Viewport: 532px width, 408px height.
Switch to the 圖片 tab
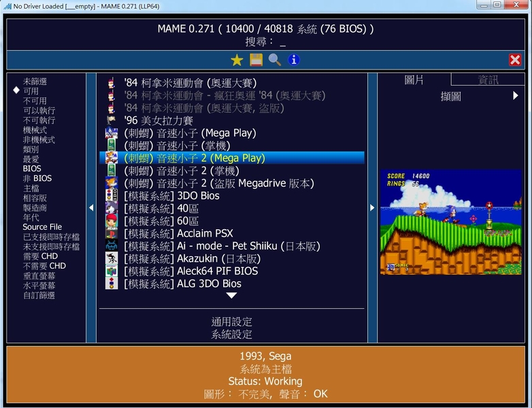click(414, 80)
